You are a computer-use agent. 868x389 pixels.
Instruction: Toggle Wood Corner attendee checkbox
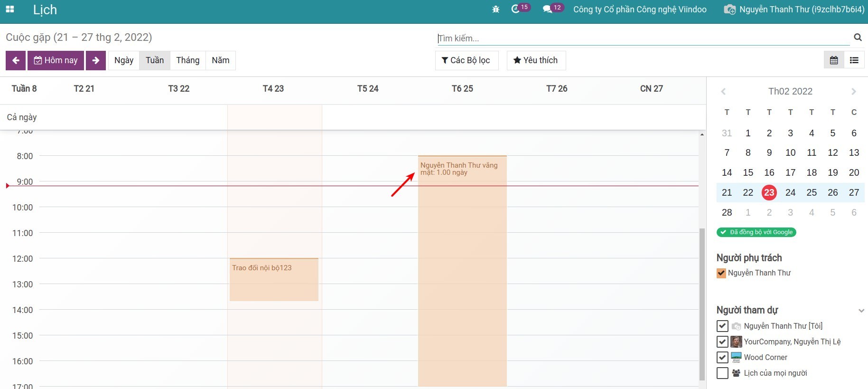pos(722,357)
